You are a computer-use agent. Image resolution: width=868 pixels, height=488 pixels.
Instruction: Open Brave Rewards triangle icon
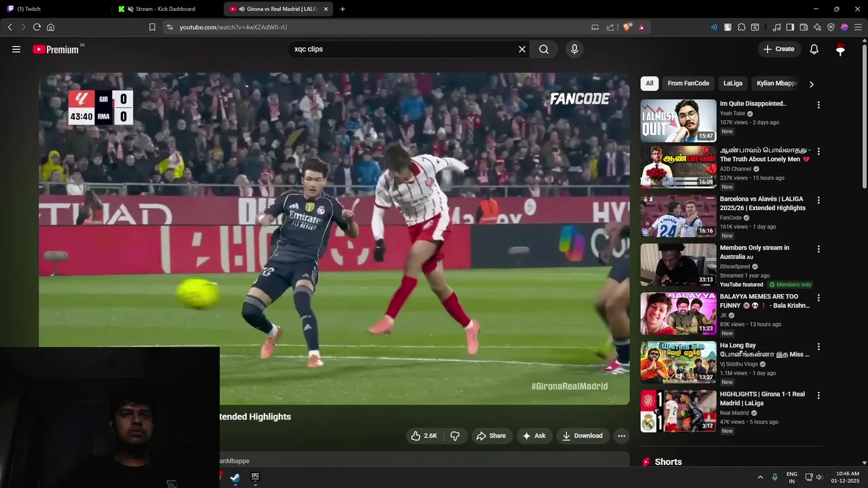point(642,27)
